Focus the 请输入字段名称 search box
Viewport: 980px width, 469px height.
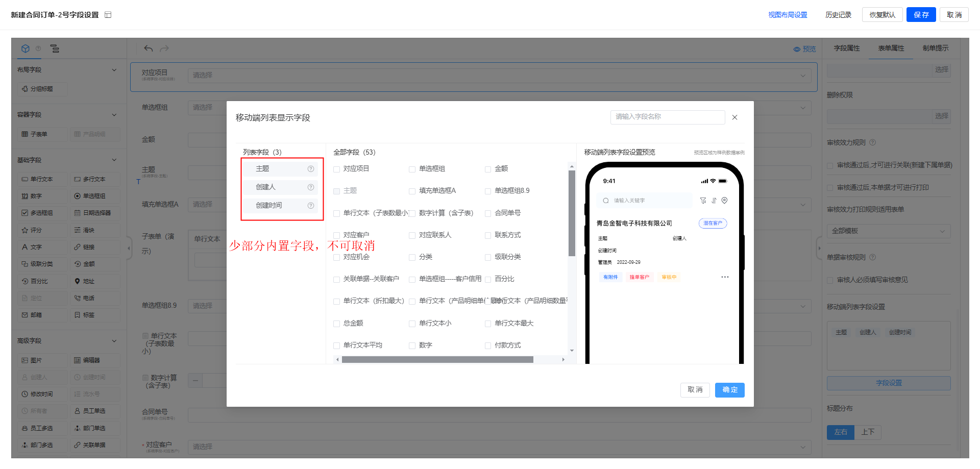coord(667,117)
